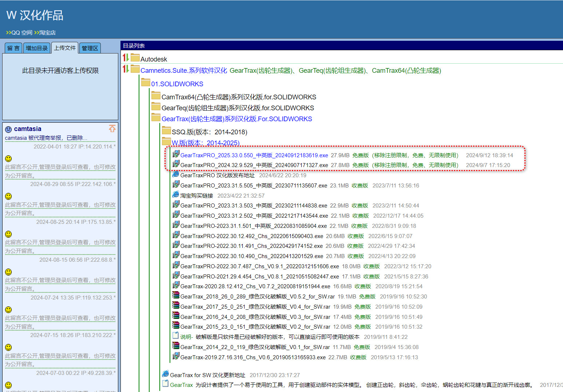
Task: Click the note icon beside GearTrax description
Action: [166, 383]
